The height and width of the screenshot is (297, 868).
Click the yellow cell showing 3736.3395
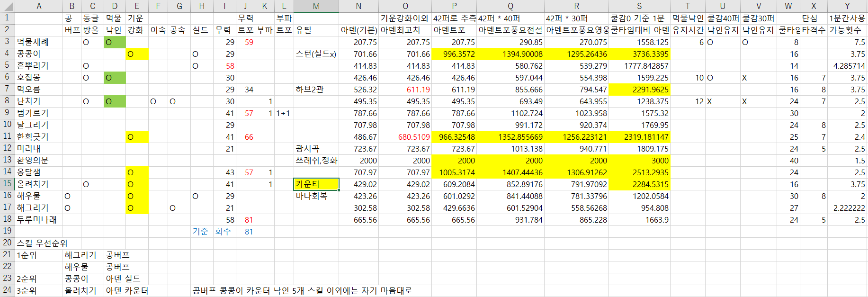[639, 54]
